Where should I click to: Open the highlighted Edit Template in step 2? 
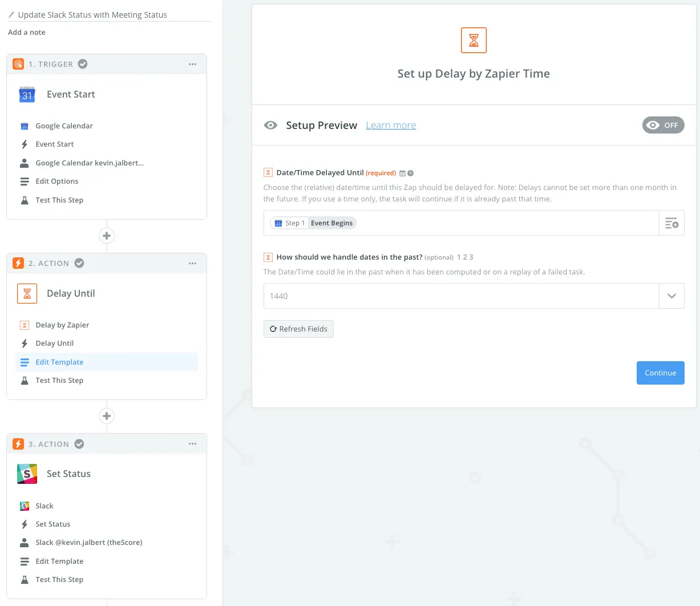107,362
